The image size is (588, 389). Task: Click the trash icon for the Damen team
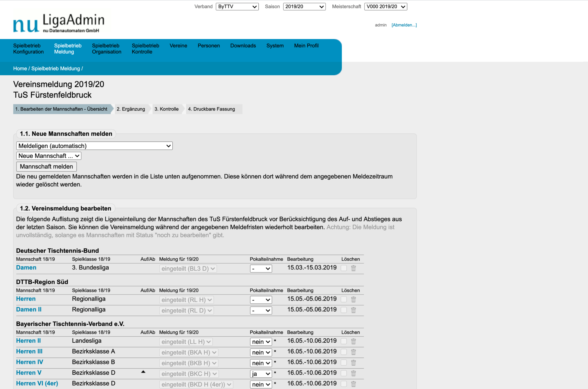point(354,268)
